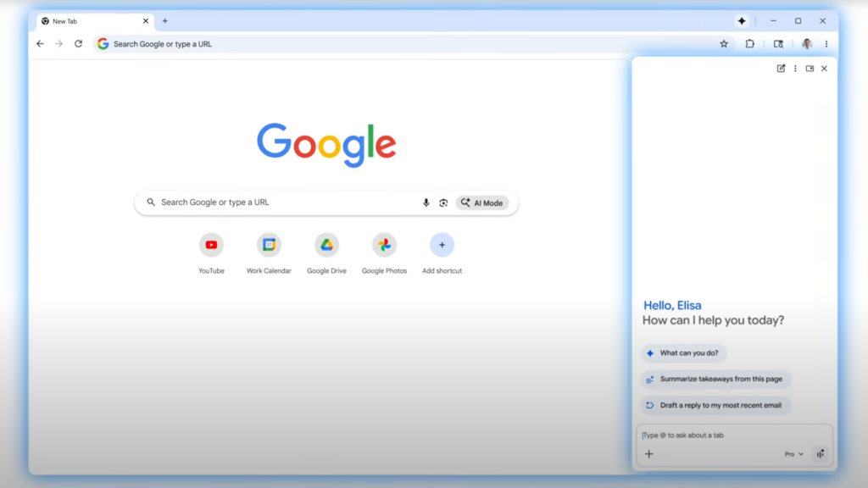Open the Google Drive shortcut
The image size is (868, 488).
point(326,245)
